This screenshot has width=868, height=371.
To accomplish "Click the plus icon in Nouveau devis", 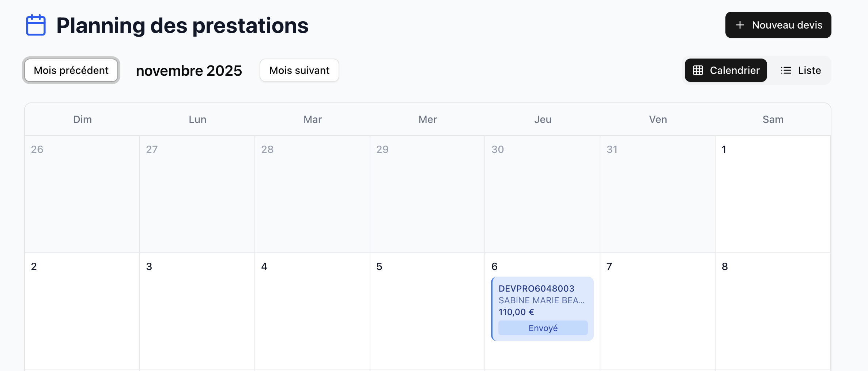I will tap(740, 25).
